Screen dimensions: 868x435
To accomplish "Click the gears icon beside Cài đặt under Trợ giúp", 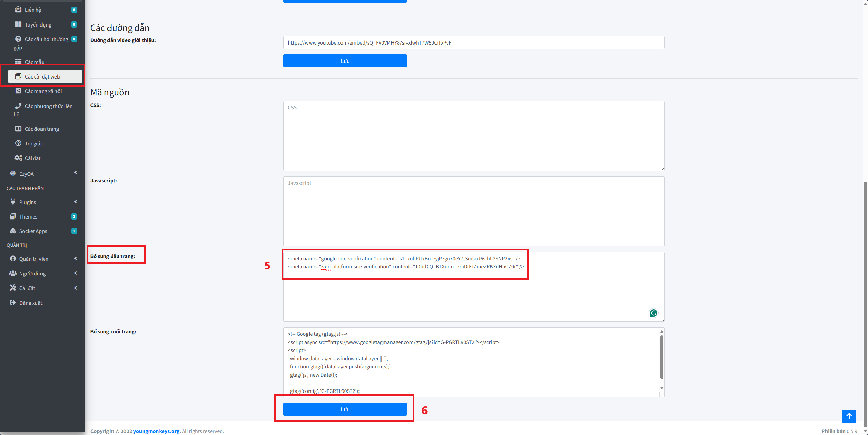I will point(18,158).
